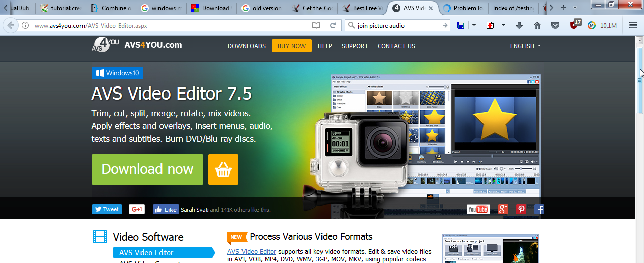Open a new tab with plus button
Viewport: 644px width, 263px height.
click(x=563, y=8)
